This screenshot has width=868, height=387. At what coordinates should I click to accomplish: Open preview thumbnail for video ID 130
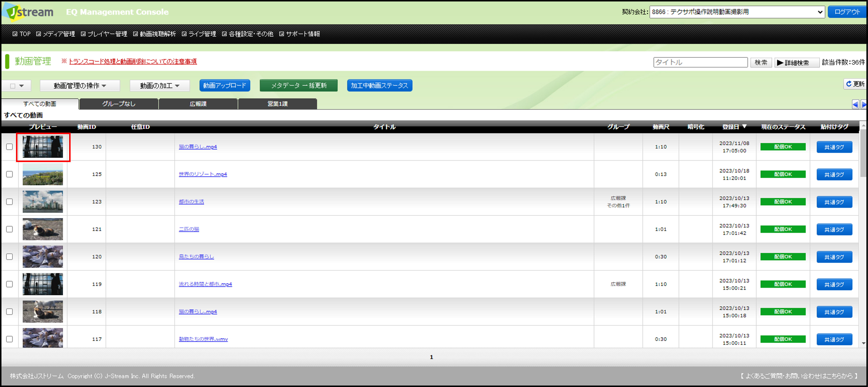(x=43, y=147)
